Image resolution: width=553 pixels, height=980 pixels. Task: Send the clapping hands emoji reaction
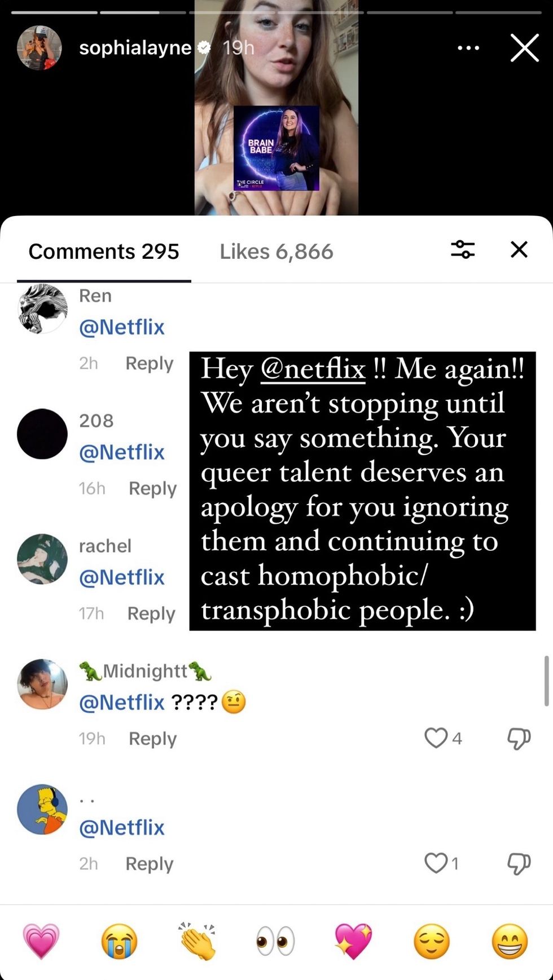point(197,941)
